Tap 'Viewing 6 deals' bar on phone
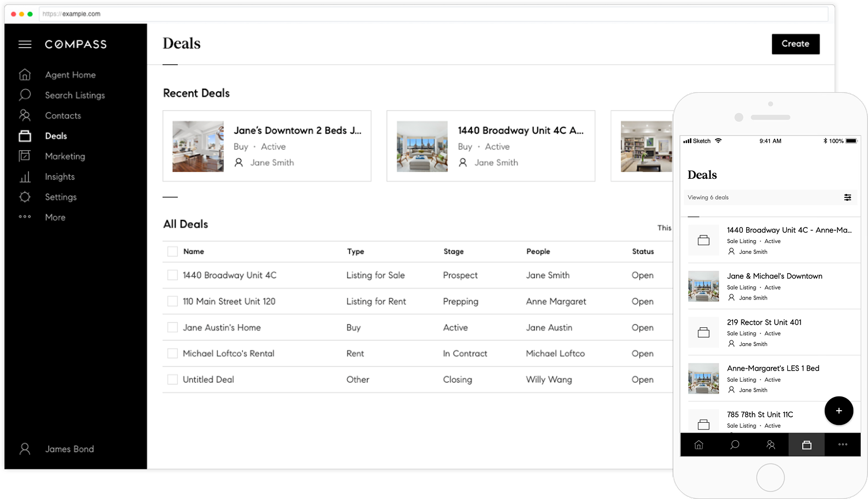This screenshot has width=868, height=499. coord(770,197)
